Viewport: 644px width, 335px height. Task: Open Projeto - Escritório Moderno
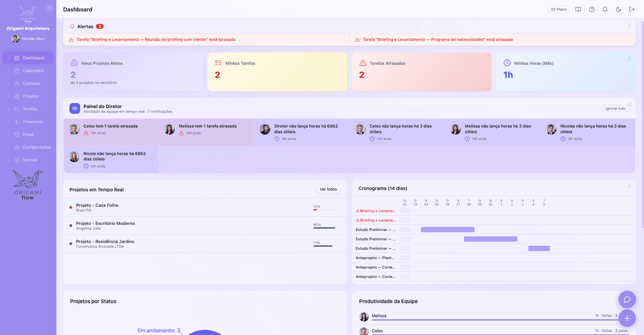(x=205, y=226)
